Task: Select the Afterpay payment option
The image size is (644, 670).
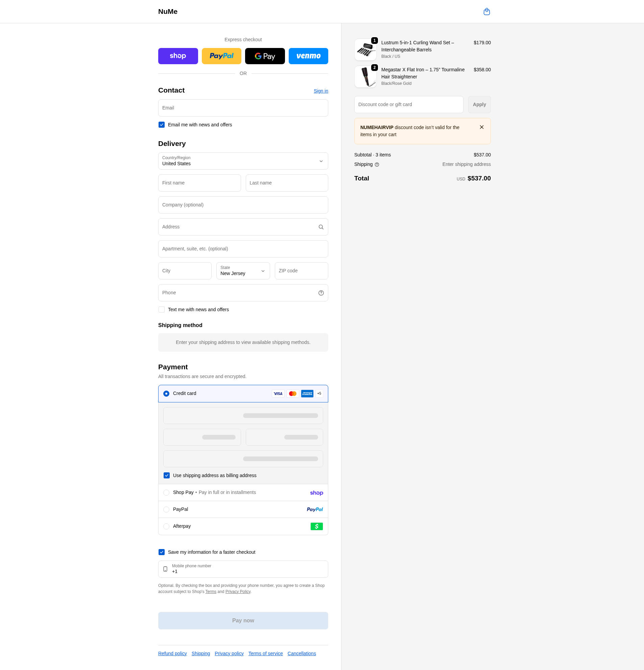Action: tap(166, 526)
